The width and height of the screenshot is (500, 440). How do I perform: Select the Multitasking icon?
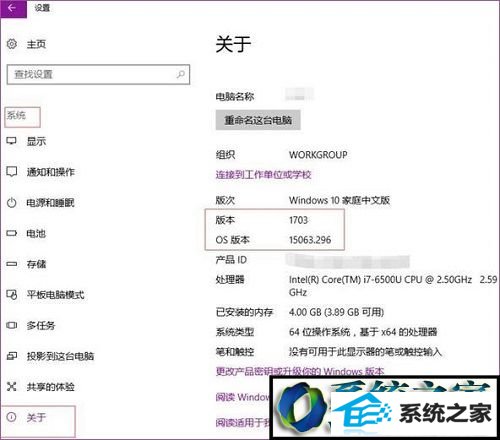12,325
